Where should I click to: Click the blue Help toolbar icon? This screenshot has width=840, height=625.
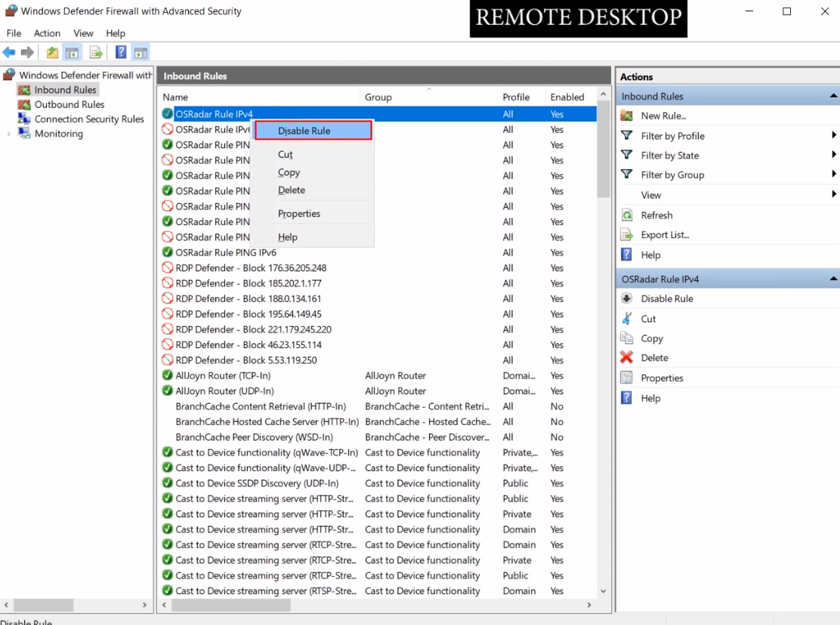(x=121, y=52)
